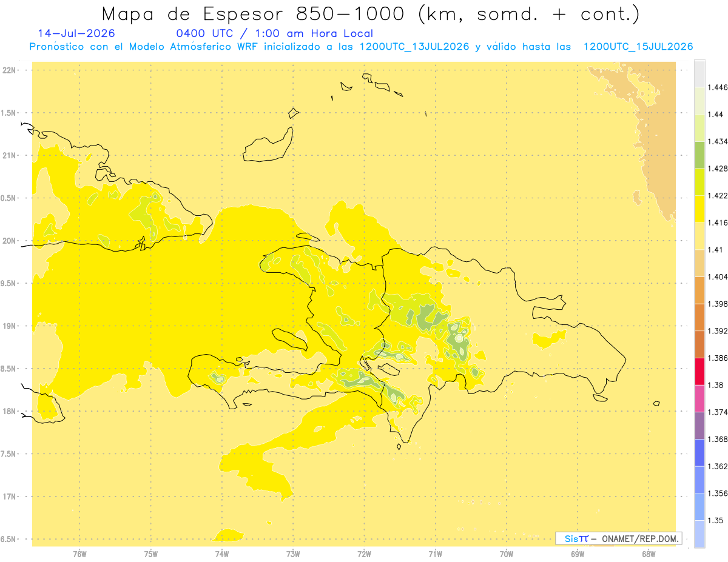728x562 pixels.
Task: Click the '70W' longitude label
Action: 507,554
